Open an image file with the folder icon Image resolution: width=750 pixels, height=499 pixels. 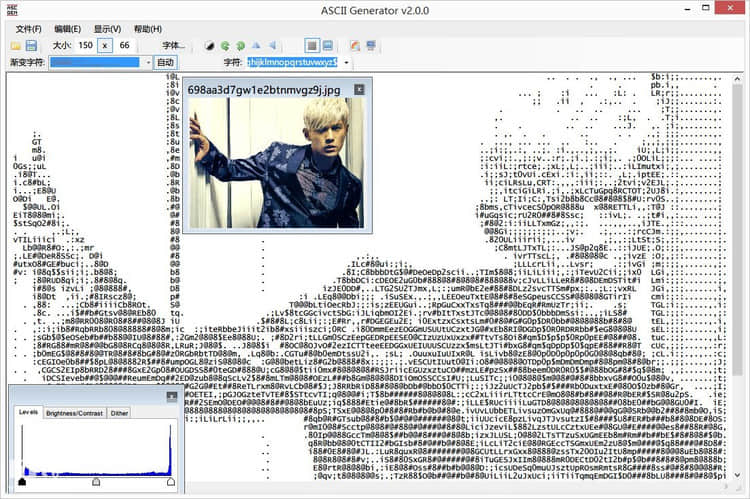16,45
